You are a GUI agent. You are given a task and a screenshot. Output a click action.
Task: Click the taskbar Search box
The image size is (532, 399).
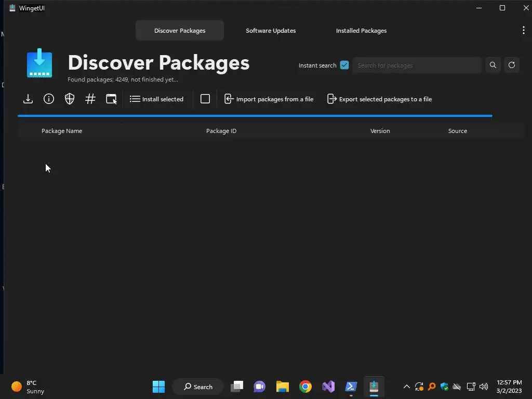coord(198,387)
